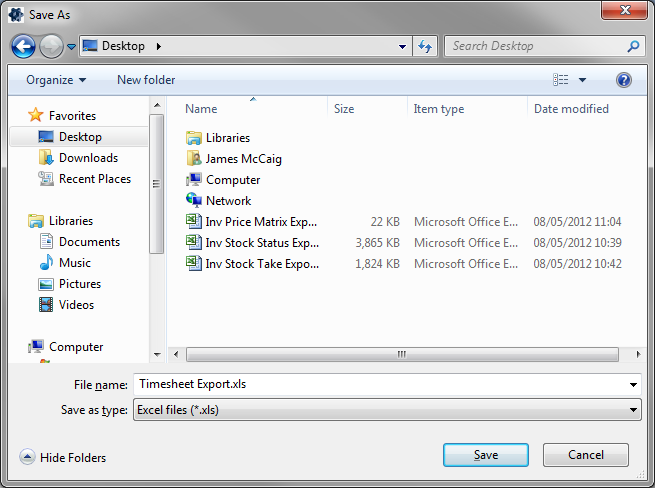
Task: Collapse the pane with Hide Folders
Action: point(63,458)
